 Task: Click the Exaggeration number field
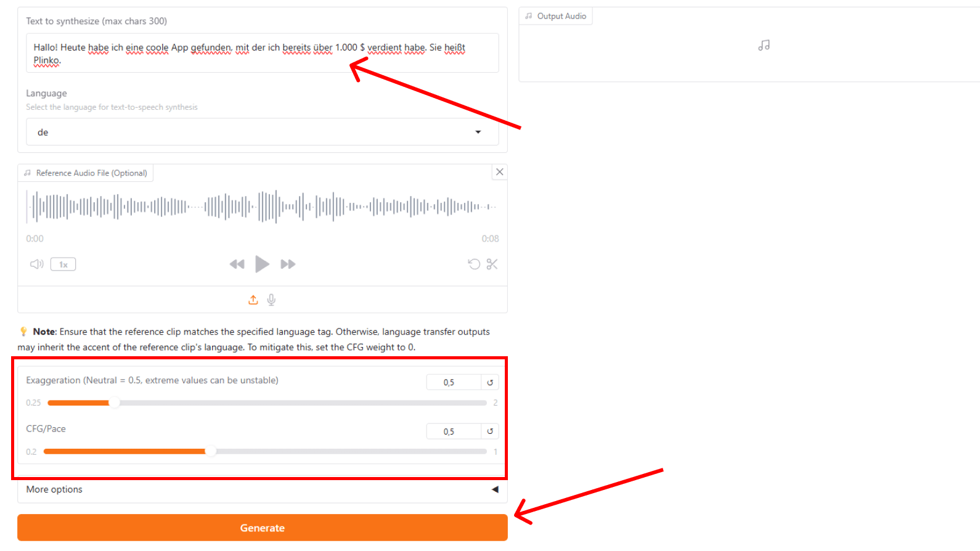click(453, 383)
